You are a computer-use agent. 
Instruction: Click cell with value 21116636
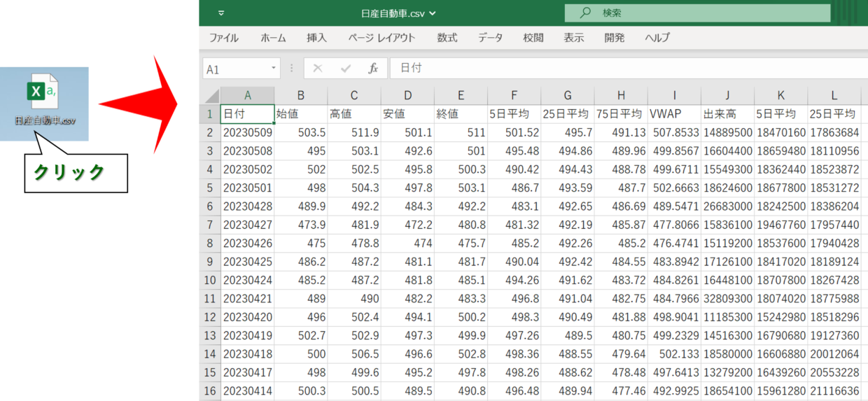[x=834, y=391]
